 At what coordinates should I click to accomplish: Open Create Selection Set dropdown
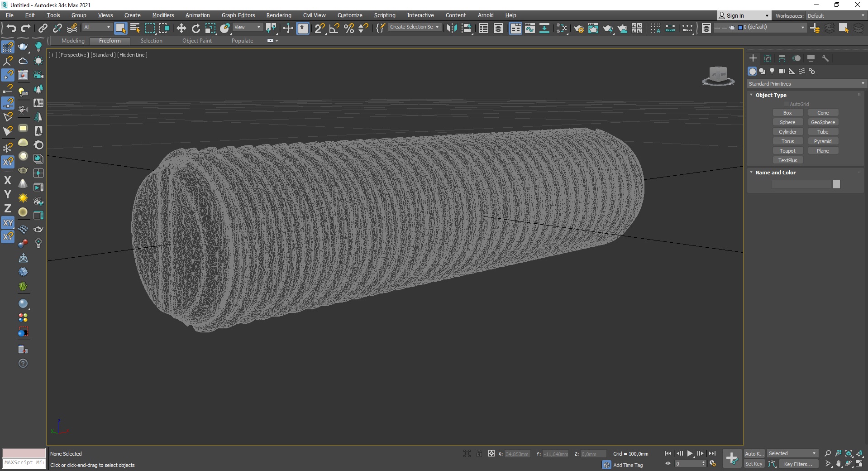414,27
